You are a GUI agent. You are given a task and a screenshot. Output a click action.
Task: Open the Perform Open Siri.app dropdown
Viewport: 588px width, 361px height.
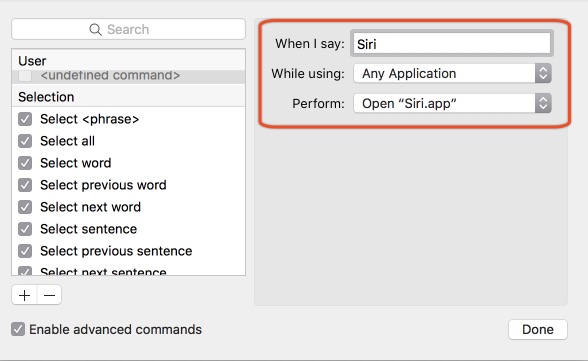(x=452, y=103)
